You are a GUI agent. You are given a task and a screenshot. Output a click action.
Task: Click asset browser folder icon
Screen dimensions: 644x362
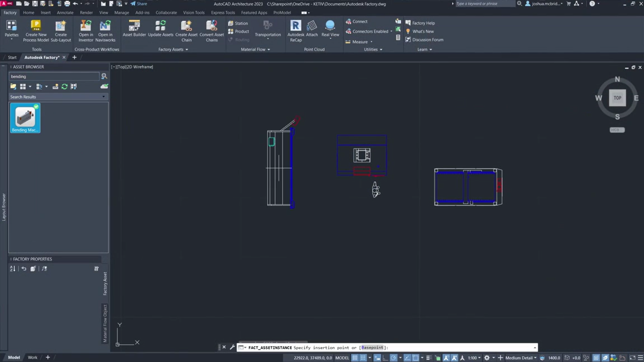(x=13, y=87)
